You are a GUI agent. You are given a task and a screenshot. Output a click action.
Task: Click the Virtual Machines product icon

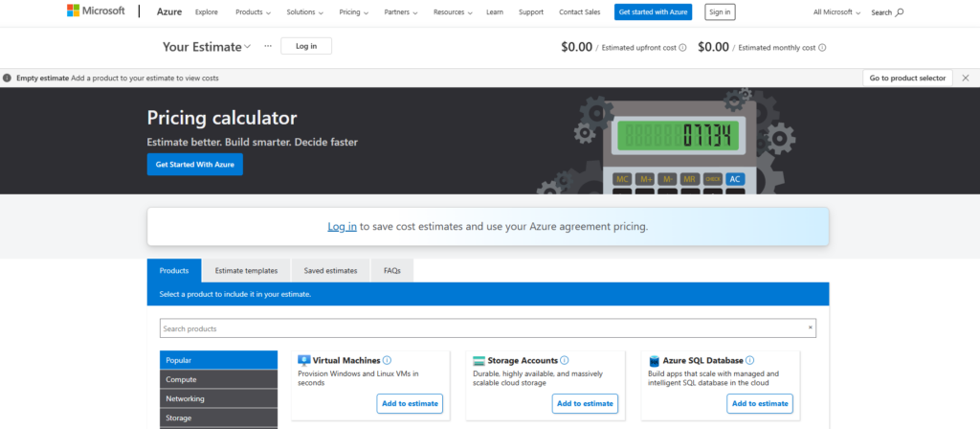point(304,360)
